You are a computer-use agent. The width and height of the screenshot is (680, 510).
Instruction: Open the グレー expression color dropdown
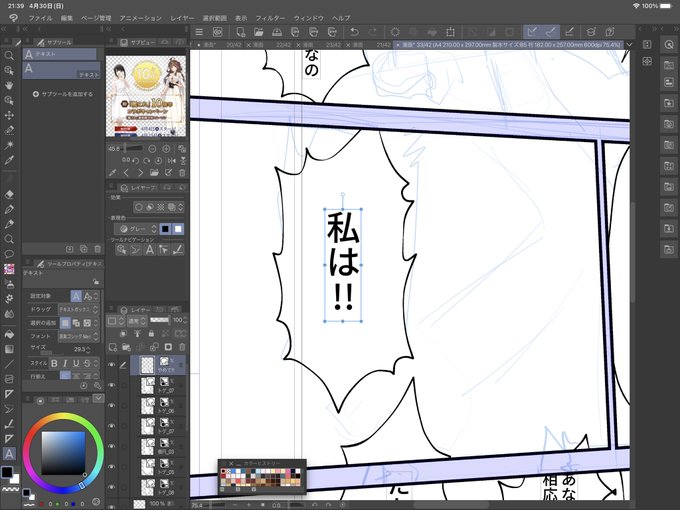tap(136, 229)
